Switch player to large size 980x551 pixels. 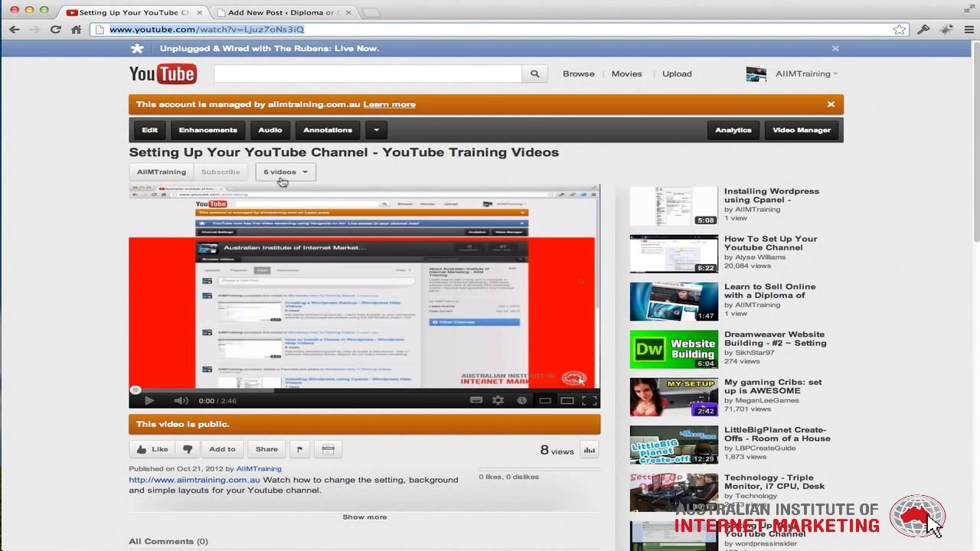[x=567, y=400]
